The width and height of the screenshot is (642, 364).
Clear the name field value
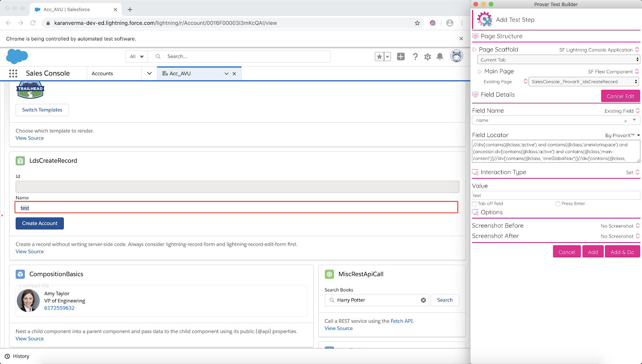[625, 121]
